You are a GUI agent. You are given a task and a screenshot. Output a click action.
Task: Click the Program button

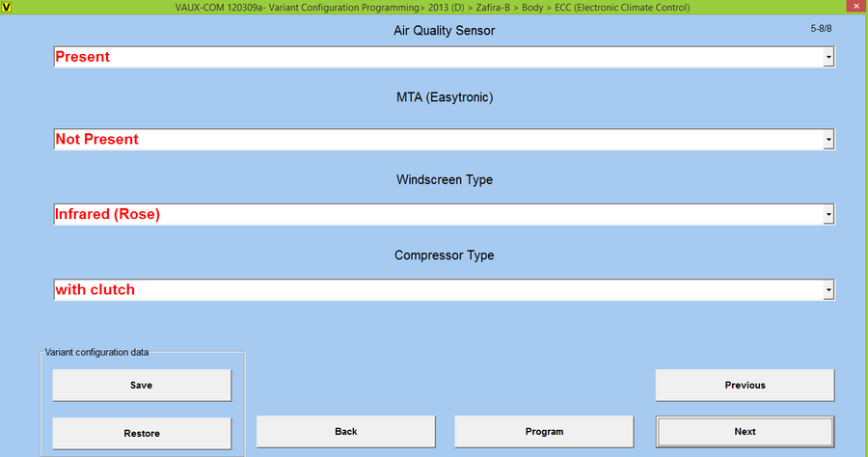pos(544,431)
